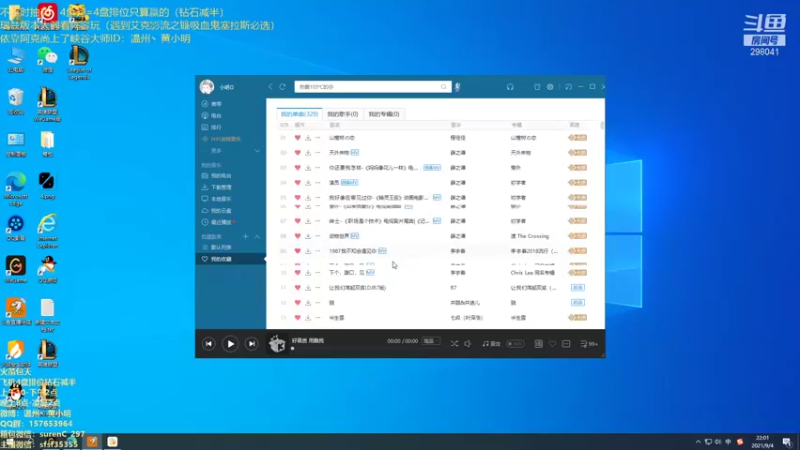Open 最近播放 in the sidebar
Screen dimensions: 800x450
pos(220,222)
